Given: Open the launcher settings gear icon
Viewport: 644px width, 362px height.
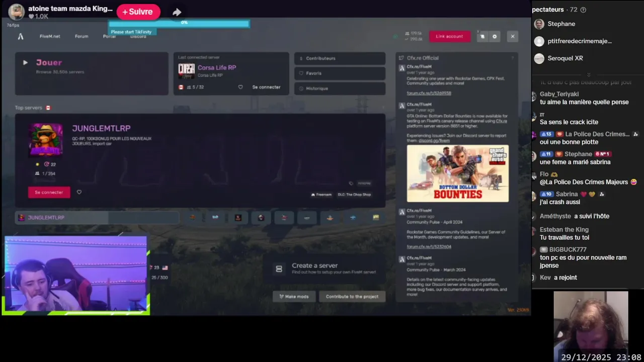Looking at the screenshot, I should tap(495, 36).
